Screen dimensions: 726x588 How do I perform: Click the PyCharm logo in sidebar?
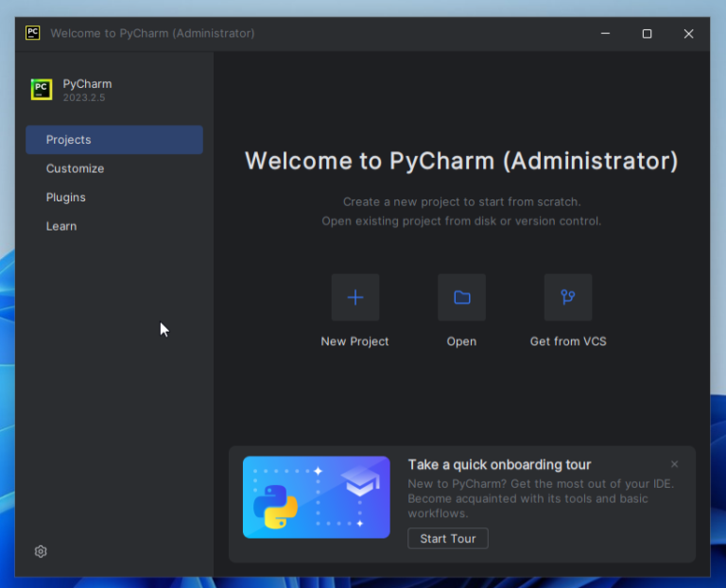pos(42,90)
